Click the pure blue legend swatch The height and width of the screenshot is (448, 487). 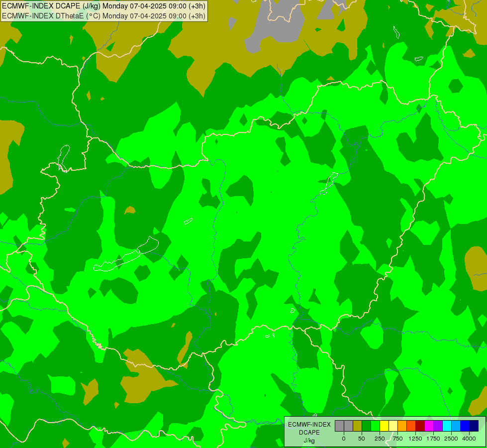pos(465,426)
